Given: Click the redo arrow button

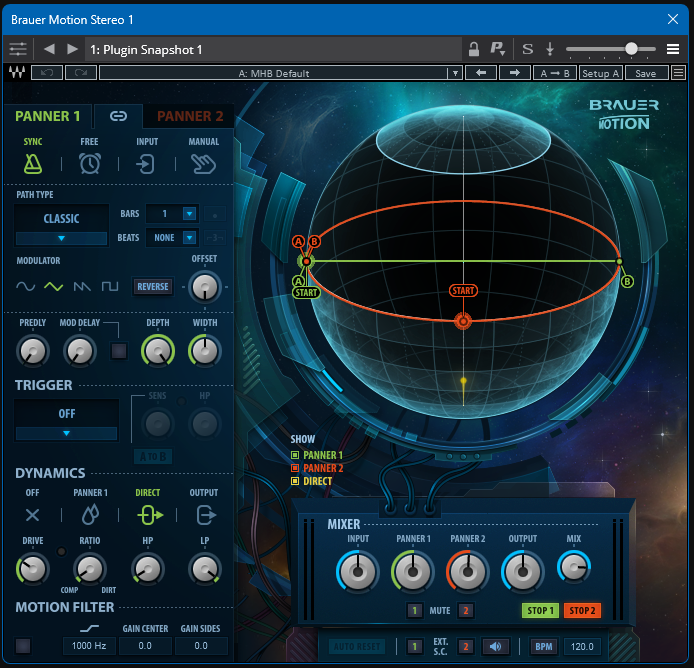Looking at the screenshot, I should (x=81, y=73).
